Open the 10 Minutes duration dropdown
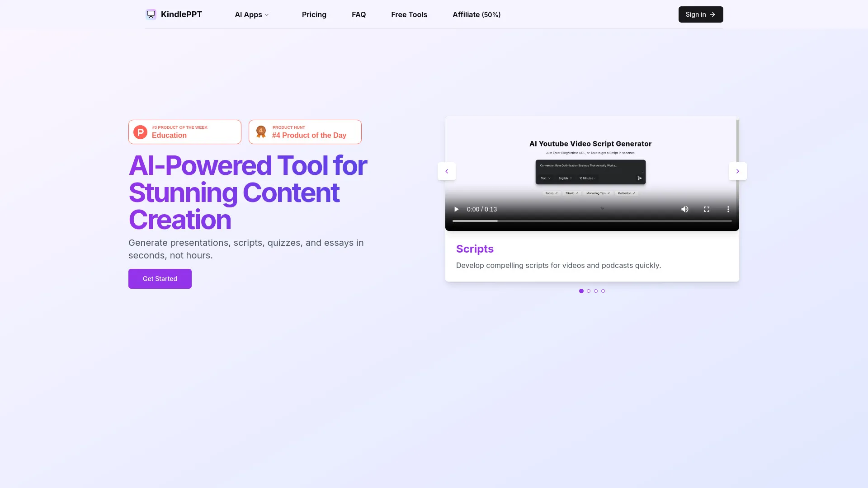Image resolution: width=868 pixels, height=488 pixels. coord(587,178)
